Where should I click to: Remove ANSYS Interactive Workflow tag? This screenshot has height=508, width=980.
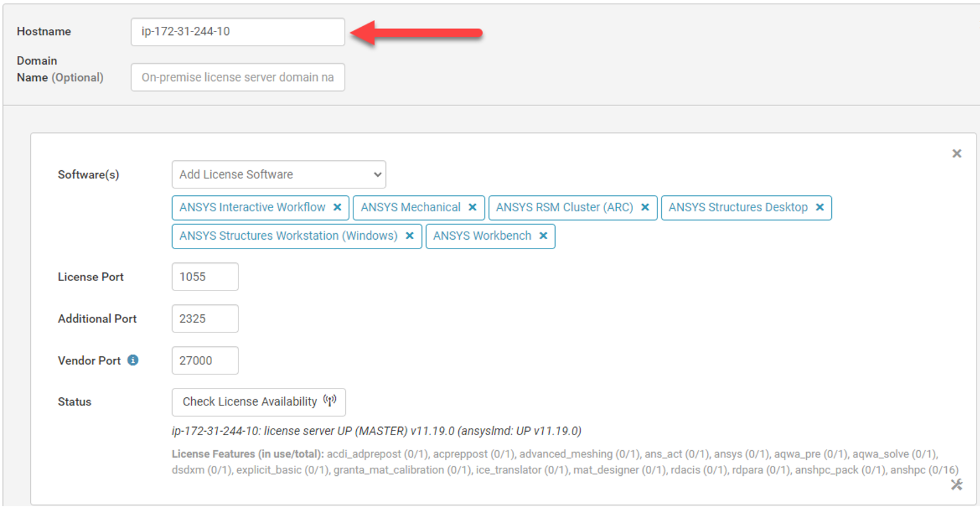point(337,208)
